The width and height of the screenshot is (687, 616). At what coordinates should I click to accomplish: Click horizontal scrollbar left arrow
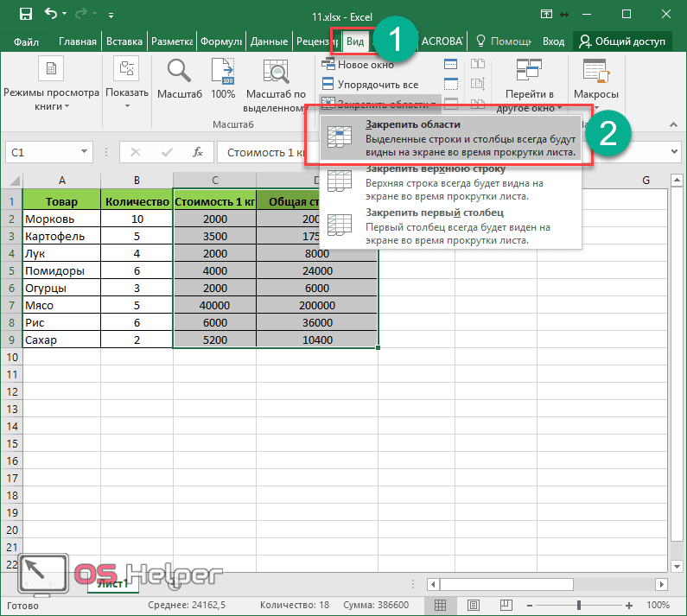coord(433,584)
